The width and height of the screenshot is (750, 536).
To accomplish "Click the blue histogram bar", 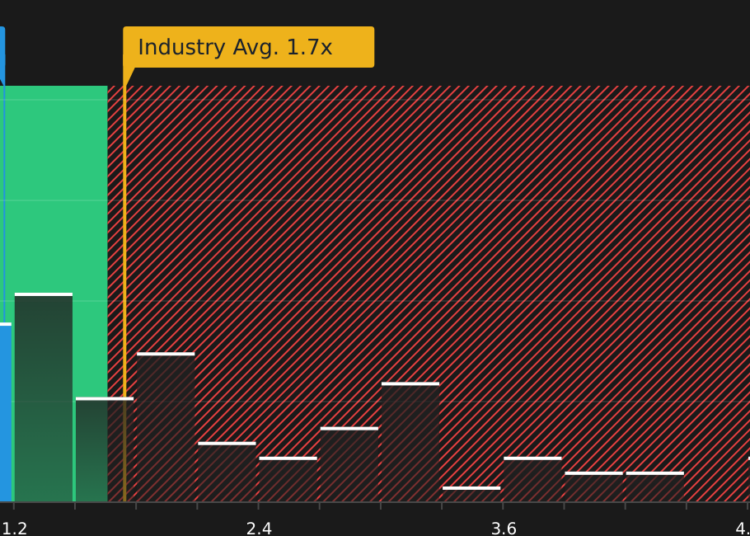I will coord(5,413).
